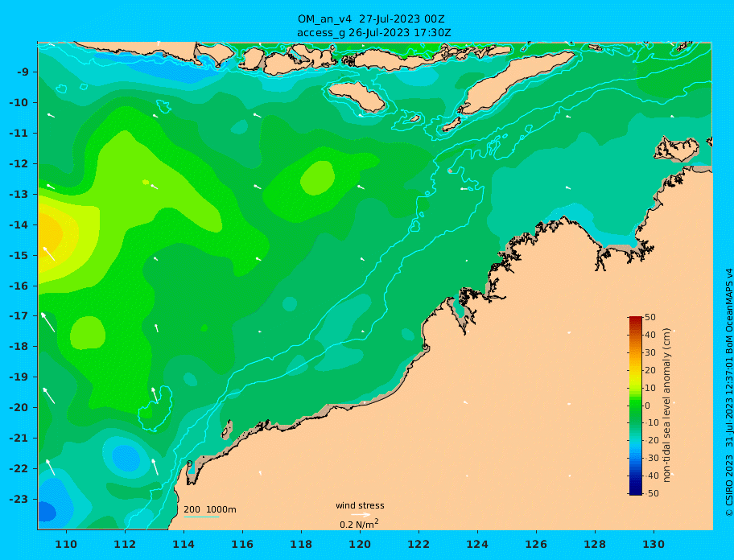This screenshot has width=734, height=560.
Task: Click longitude axis label 120
Action: [x=360, y=544]
